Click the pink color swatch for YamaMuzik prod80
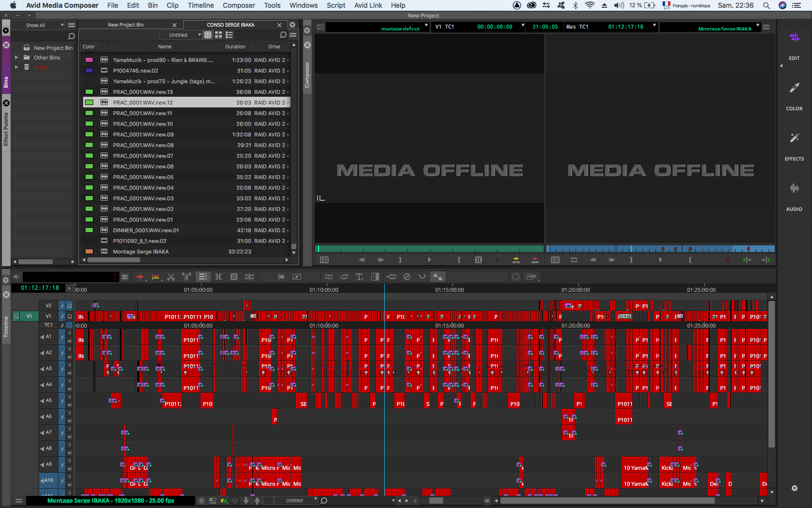The height and width of the screenshot is (508, 812). click(x=89, y=60)
